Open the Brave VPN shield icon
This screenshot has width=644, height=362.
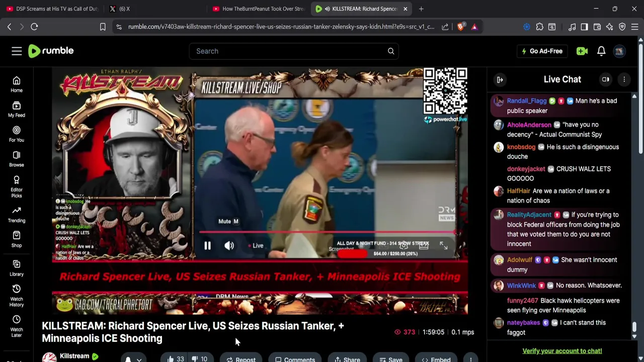[x=622, y=27]
